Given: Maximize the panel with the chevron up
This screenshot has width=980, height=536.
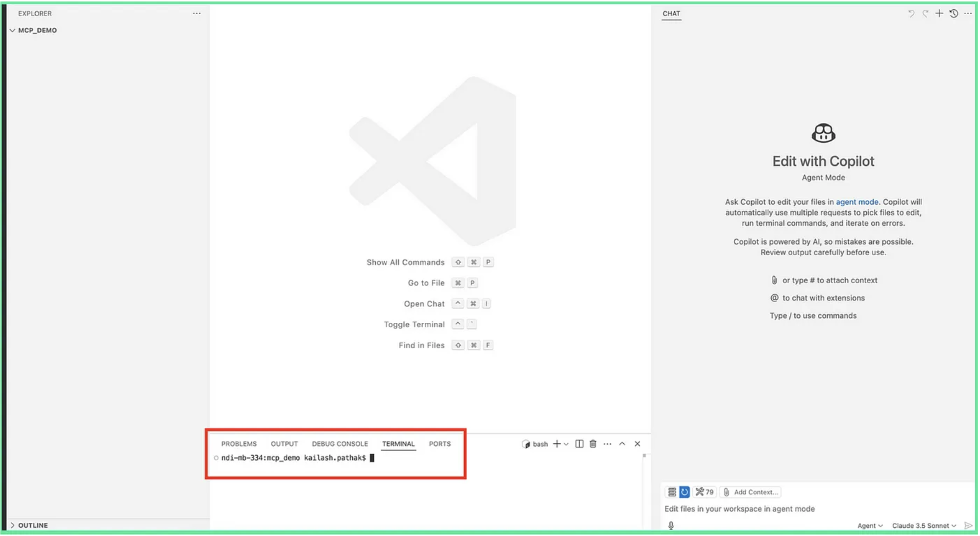Looking at the screenshot, I should 622,444.
